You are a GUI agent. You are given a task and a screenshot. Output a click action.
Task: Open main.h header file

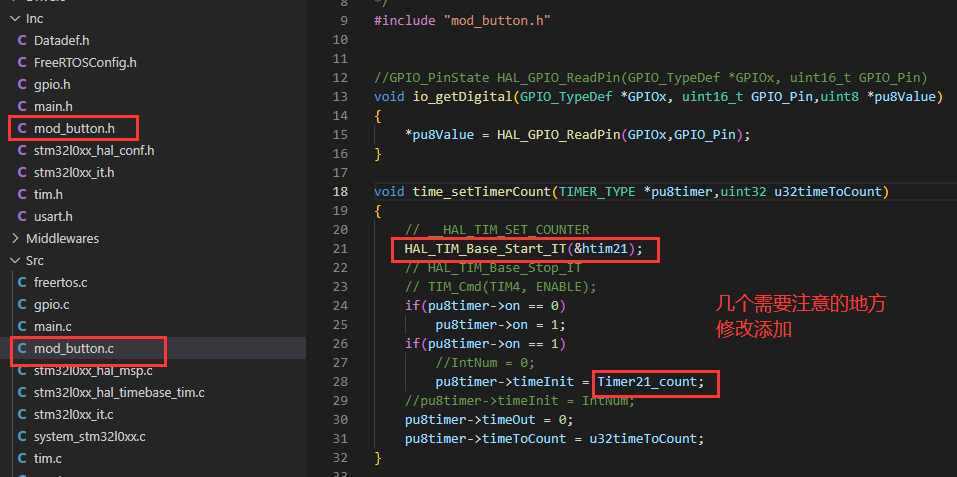coord(53,106)
